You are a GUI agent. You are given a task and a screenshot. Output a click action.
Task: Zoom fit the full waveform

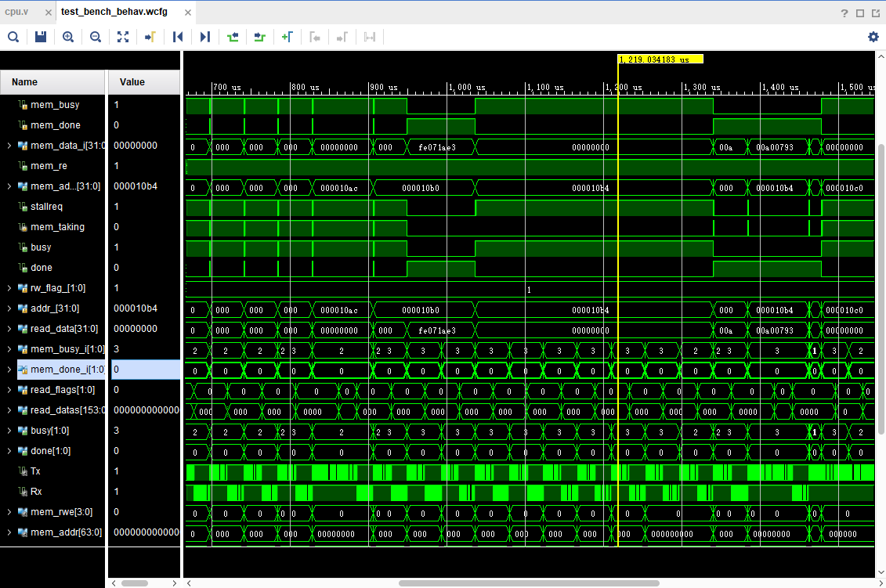click(x=123, y=38)
